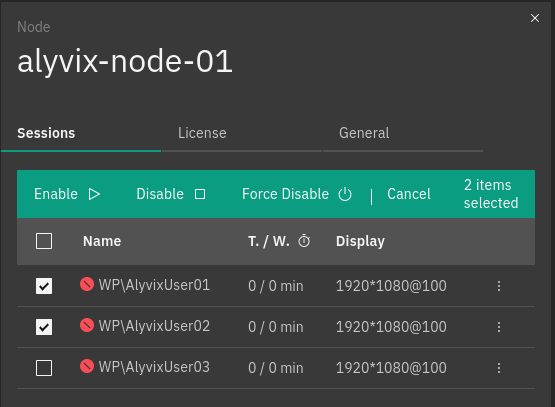This screenshot has height=407, width=555.
Task: Open the three-dot menu for WP\AlyvixUser01
Action: click(x=499, y=286)
